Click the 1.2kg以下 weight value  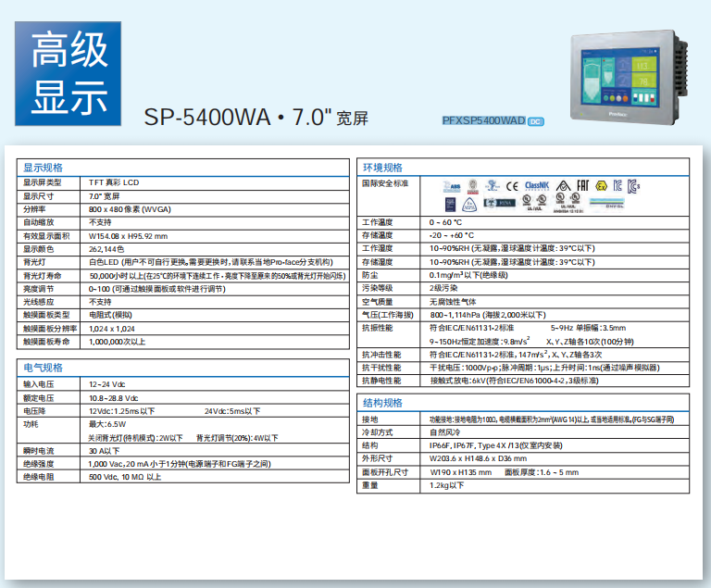pos(446,485)
